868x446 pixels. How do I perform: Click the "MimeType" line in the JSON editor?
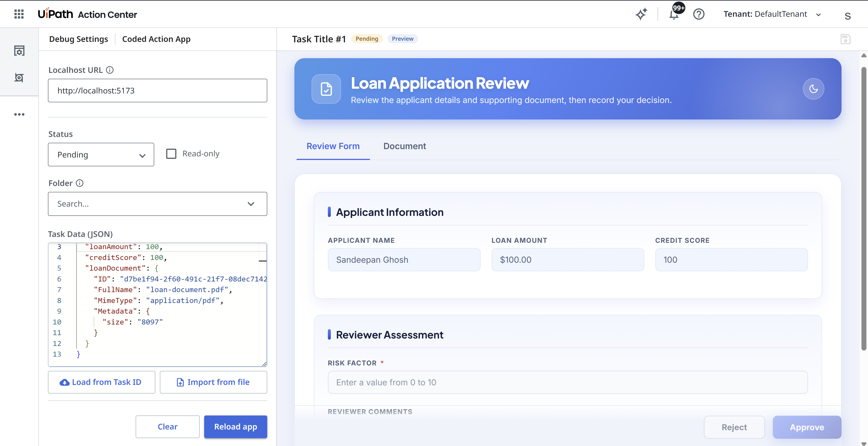158,300
